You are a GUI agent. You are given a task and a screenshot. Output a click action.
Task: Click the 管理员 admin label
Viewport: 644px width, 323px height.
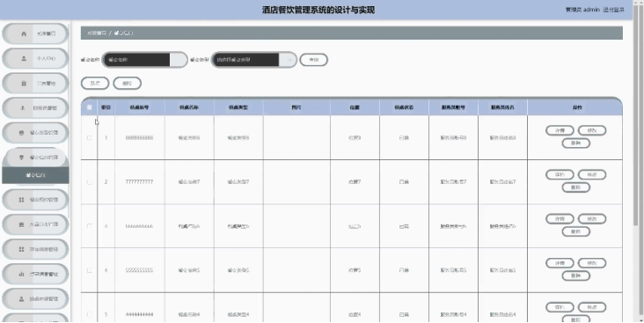582,10
